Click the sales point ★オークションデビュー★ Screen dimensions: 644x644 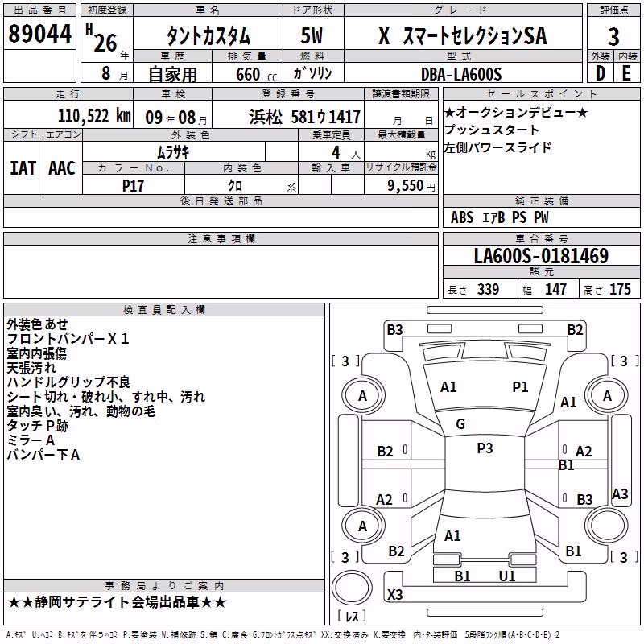[516, 112]
